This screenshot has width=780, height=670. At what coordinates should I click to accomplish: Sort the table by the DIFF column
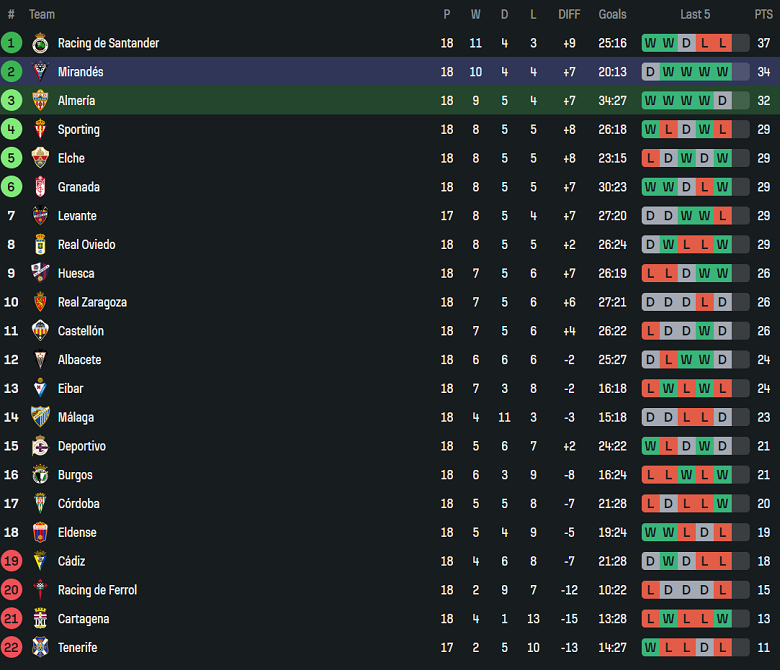point(569,14)
